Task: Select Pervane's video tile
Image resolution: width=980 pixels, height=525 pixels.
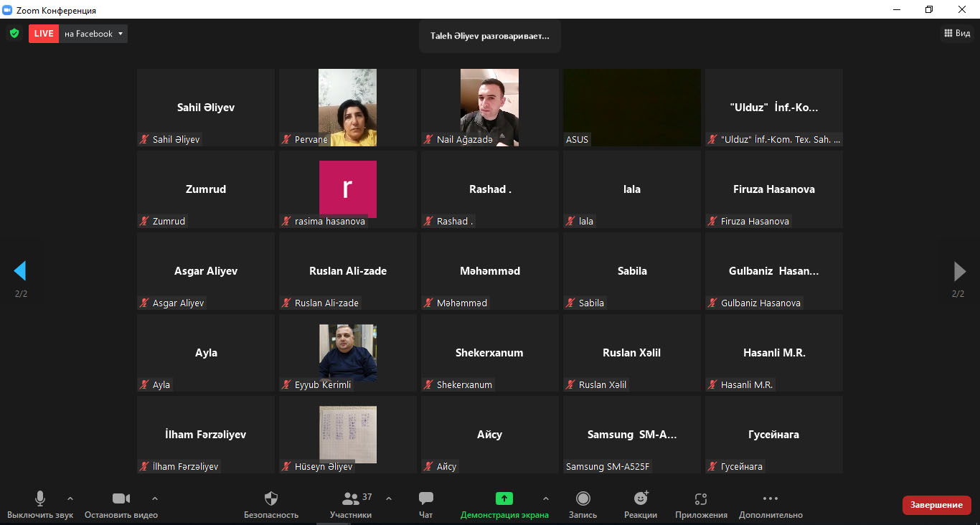Action: click(348, 108)
